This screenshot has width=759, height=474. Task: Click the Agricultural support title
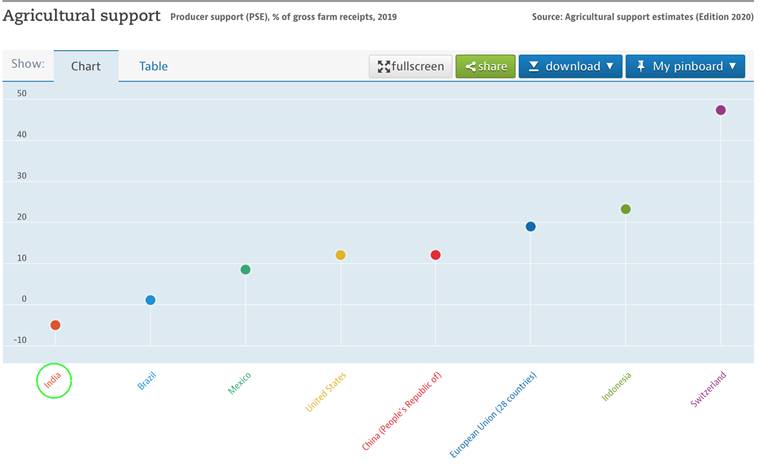[x=81, y=16]
